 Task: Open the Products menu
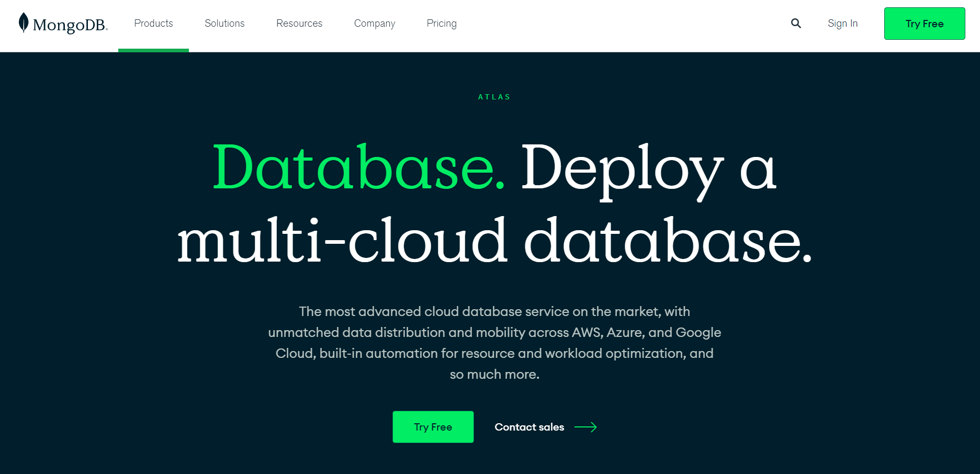click(x=153, y=24)
